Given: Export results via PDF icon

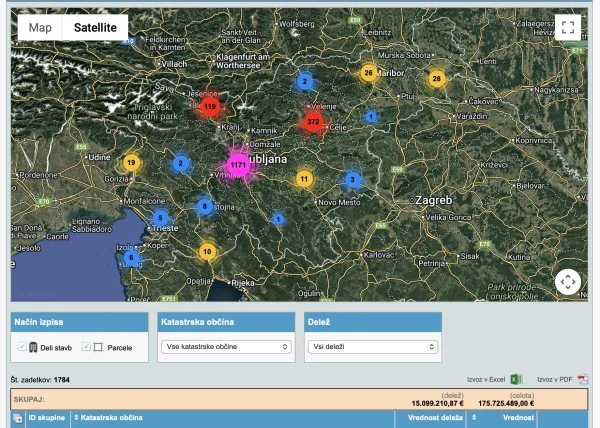Looking at the screenshot, I should pyautogui.click(x=584, y=380).
